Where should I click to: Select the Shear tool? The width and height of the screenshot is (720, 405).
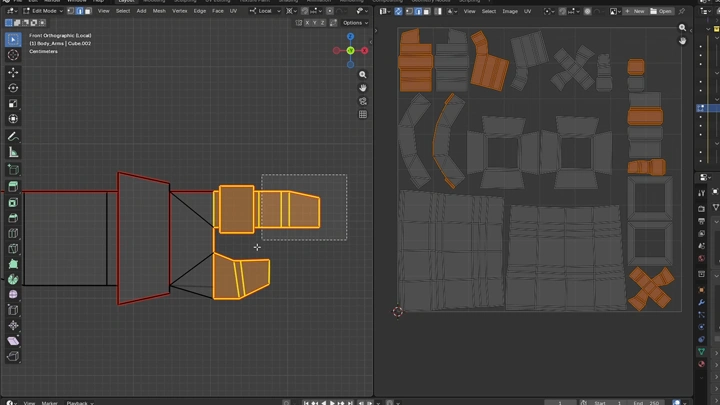click(13, 341)
